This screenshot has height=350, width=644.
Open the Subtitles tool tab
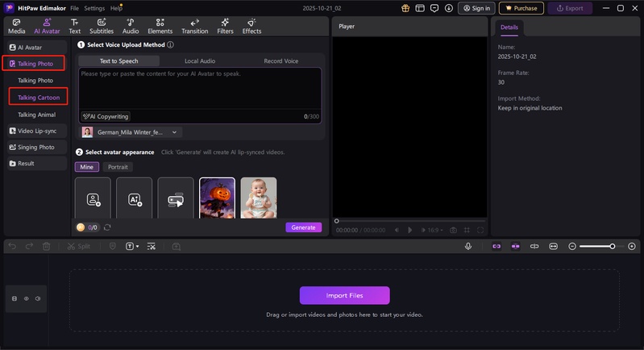tap(102, 26)
